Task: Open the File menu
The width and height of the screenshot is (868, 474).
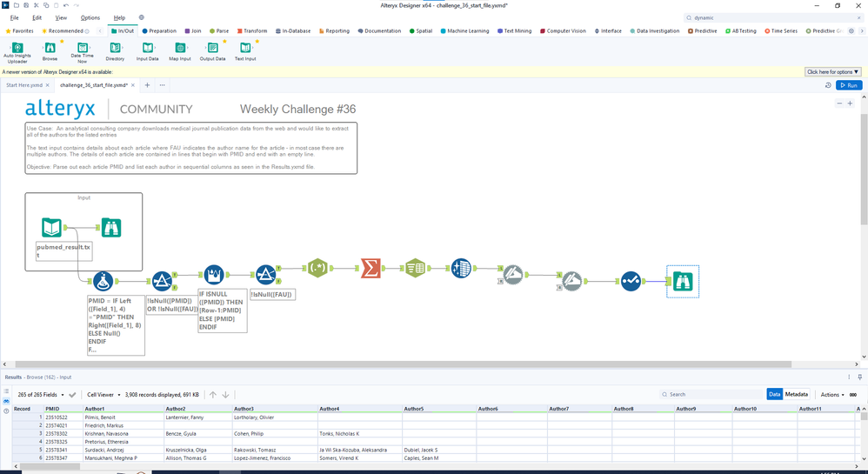Action: point(15,17)
